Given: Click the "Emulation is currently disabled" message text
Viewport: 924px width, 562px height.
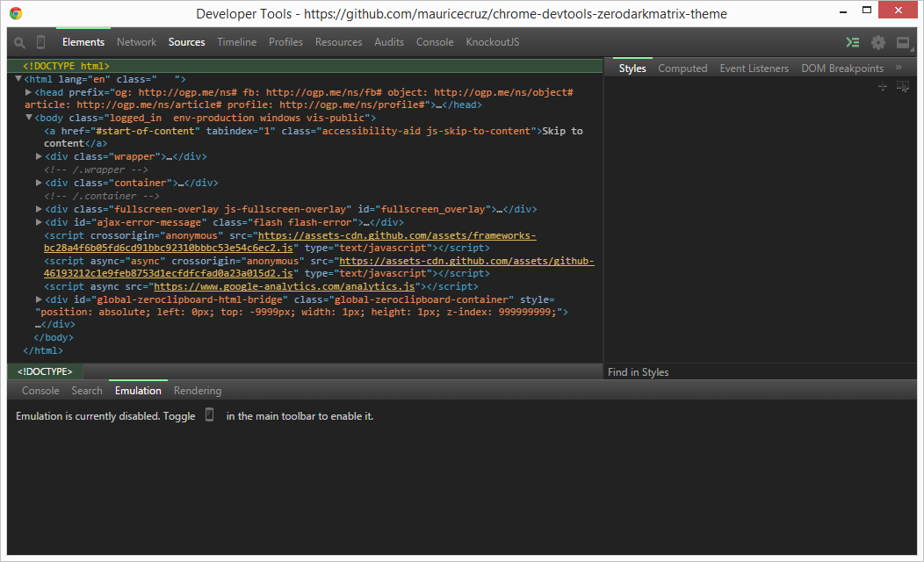Looking at the screenshot, I should click(88, 416).
